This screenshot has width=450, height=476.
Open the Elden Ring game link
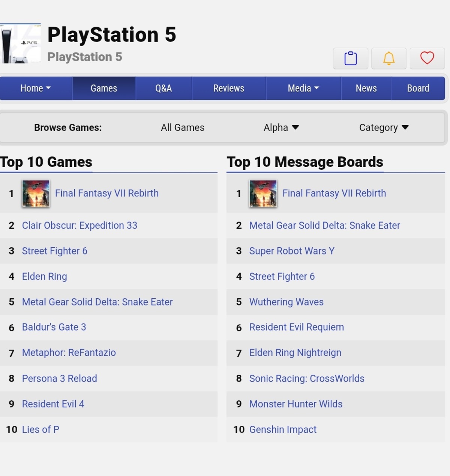[45, 277]
